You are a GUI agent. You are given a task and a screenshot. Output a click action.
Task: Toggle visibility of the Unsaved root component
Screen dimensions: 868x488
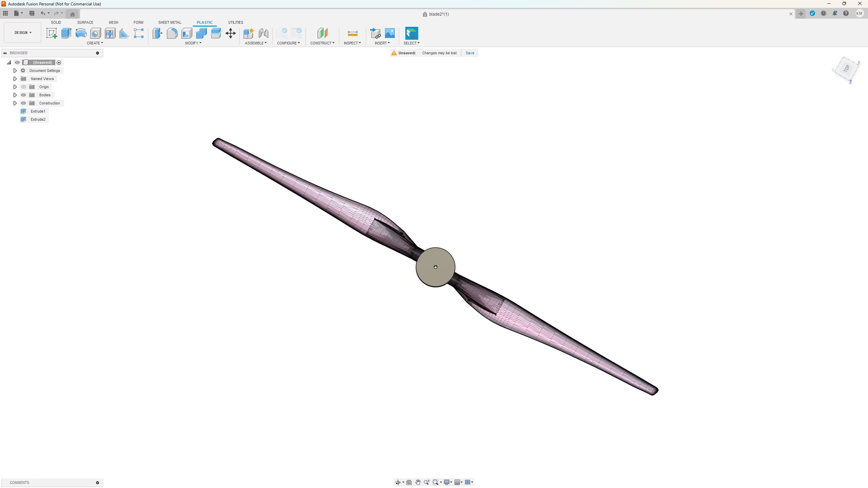point(17,62)
